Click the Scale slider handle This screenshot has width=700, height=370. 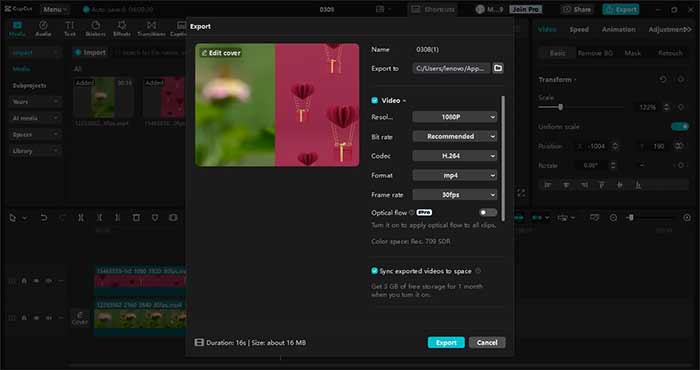pyautogui.click(x=560, y=107)
